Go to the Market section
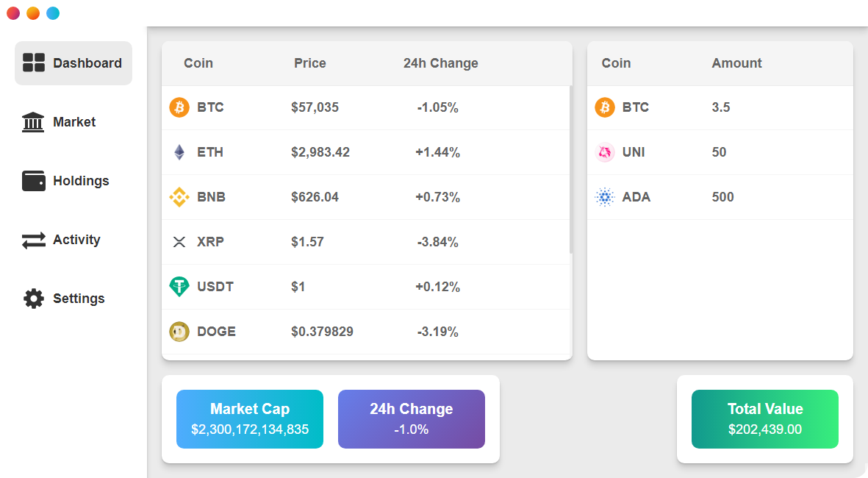This screenshot has width=868, height=478. tap(73, 122)
